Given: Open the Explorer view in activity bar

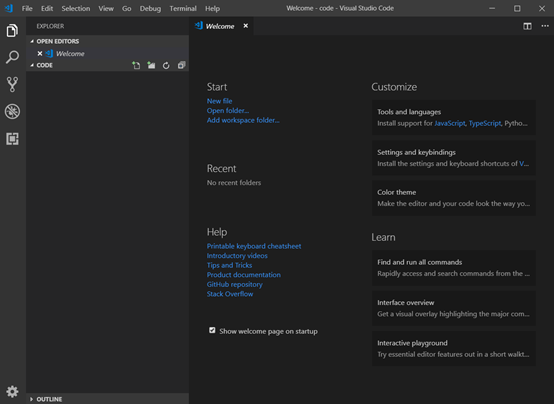Looking at the screenshot, I should (x=12, y=30).
